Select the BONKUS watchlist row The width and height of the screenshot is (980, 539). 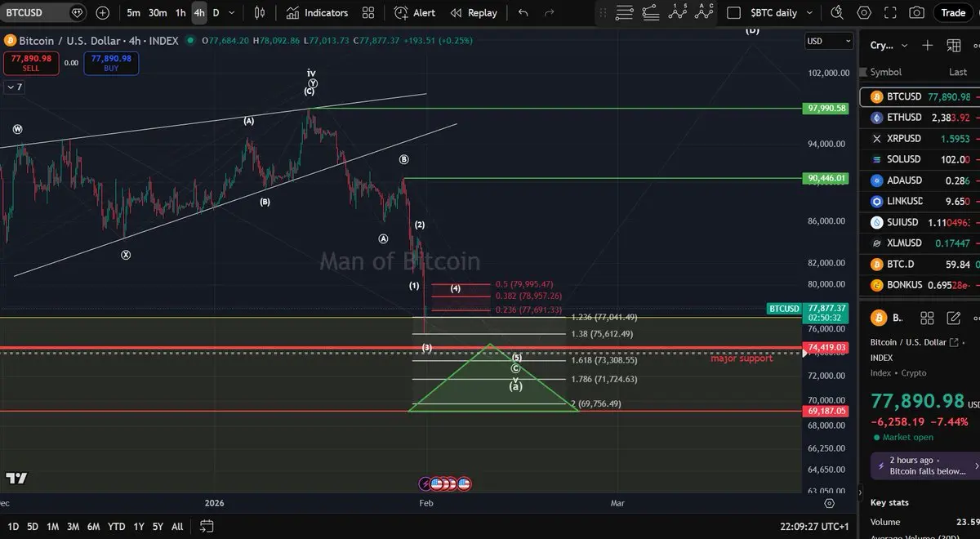click(920, 285)
